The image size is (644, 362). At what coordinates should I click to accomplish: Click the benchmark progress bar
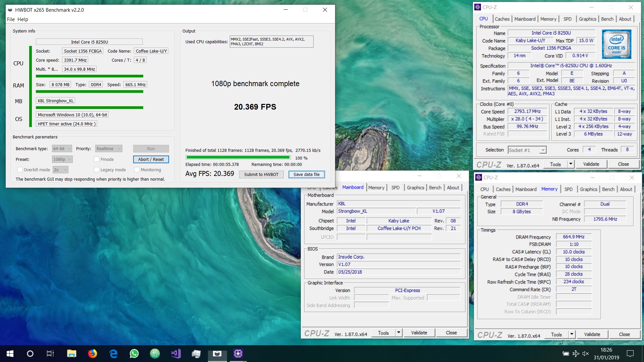pyautogui.click(x=238, y=157)
